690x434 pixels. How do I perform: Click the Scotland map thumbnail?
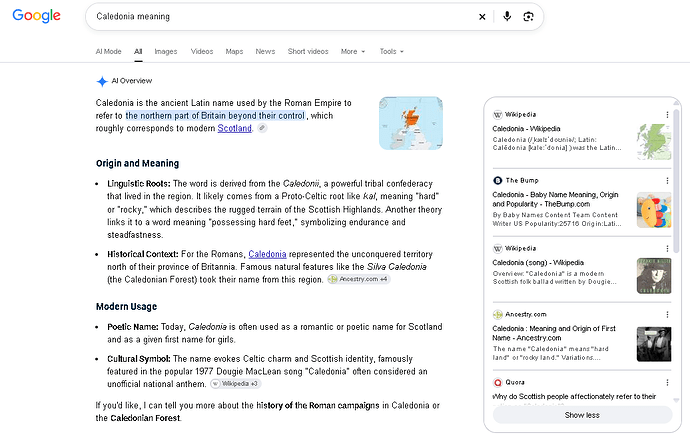(x=411, y=123)
